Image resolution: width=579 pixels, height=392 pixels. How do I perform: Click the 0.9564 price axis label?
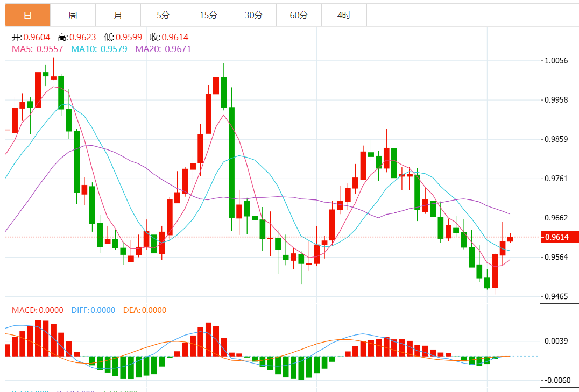pyautogui.click(x=556, y=257)
